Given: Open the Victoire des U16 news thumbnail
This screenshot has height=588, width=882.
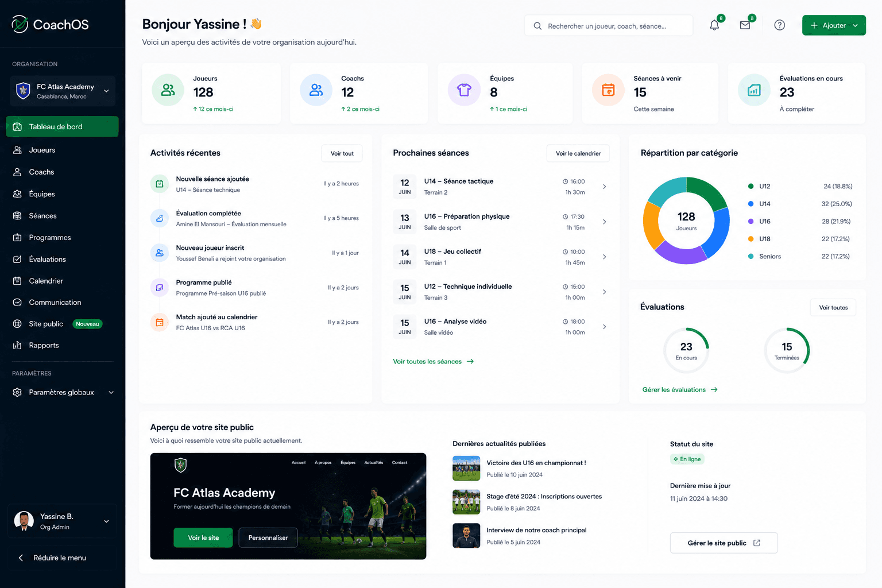Looking at the screenshot, I should (x=466, y=469).
